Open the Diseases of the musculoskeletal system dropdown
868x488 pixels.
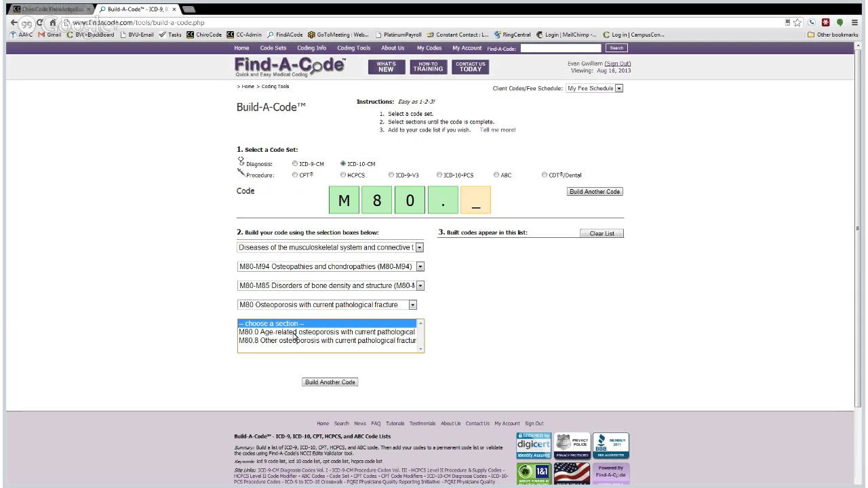pos(331,247)
